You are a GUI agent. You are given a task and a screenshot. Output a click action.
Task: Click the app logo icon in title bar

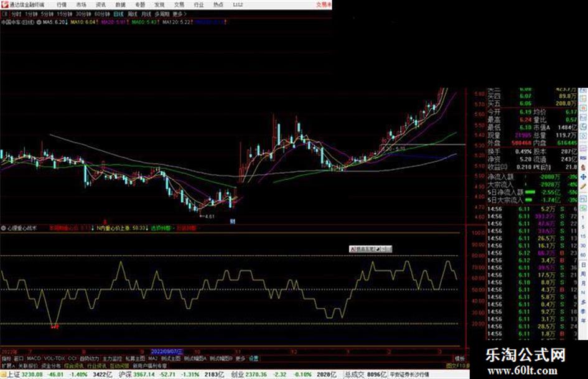(4, 4)
